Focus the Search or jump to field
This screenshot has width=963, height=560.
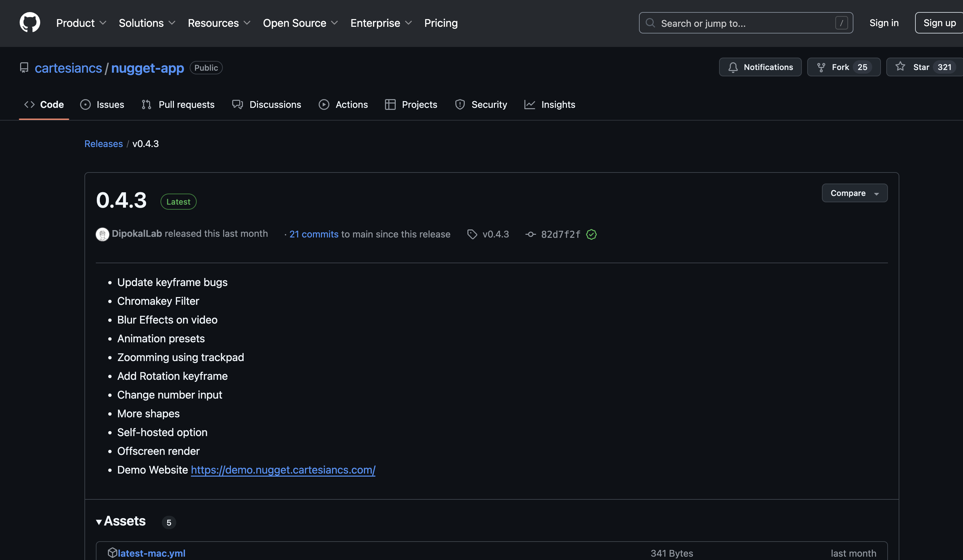coord(746,23)
